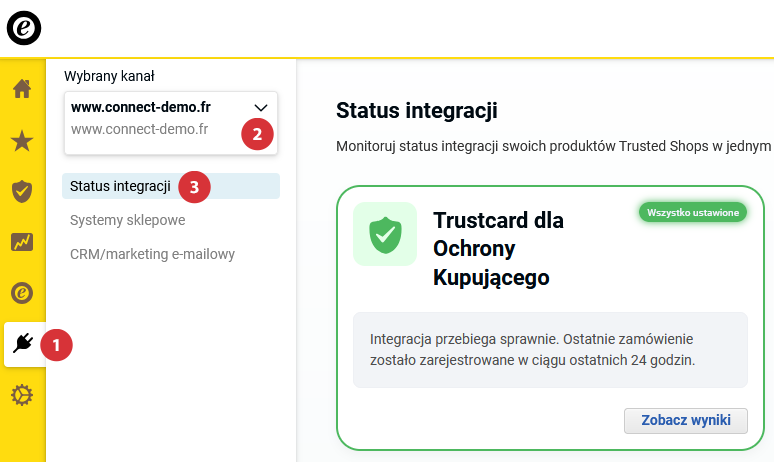Image resolution: width=774 pixels, height=462 pixels.
Task: Open Systemy sklepowe menu item
Action: pyautogui.click(x=127, y=220)
